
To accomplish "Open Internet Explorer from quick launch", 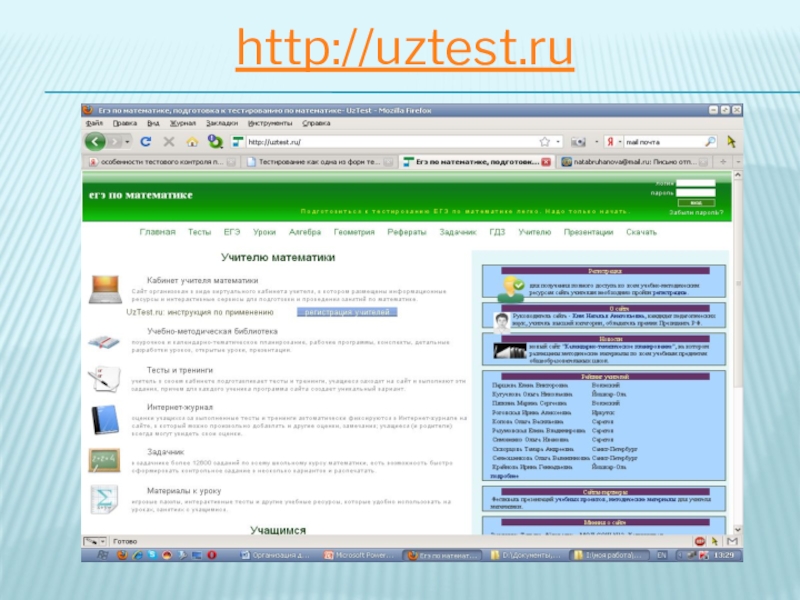I will (137, 555).
